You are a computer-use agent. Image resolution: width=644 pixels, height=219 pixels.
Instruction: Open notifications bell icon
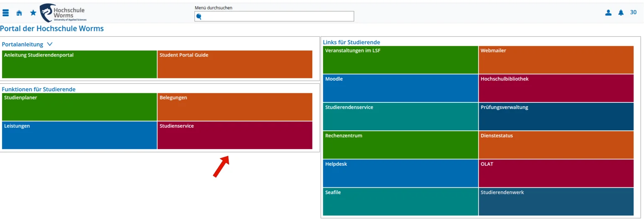(x=621, y=12)
